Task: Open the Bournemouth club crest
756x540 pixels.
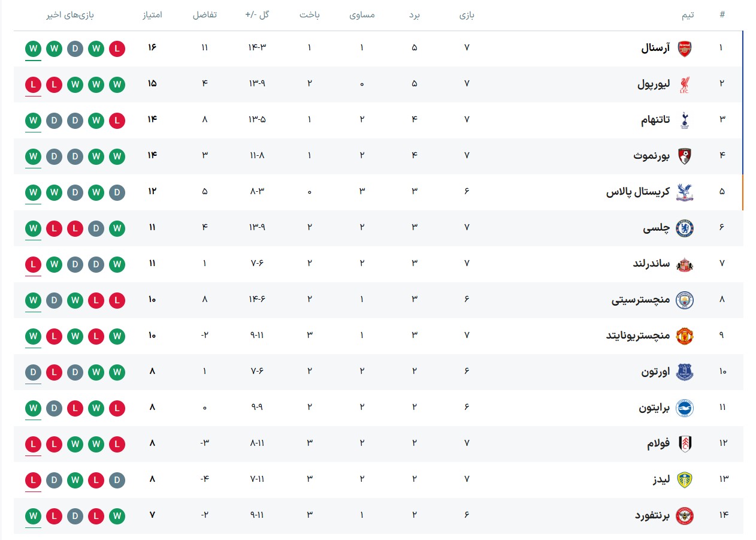Action: point(684,156)
